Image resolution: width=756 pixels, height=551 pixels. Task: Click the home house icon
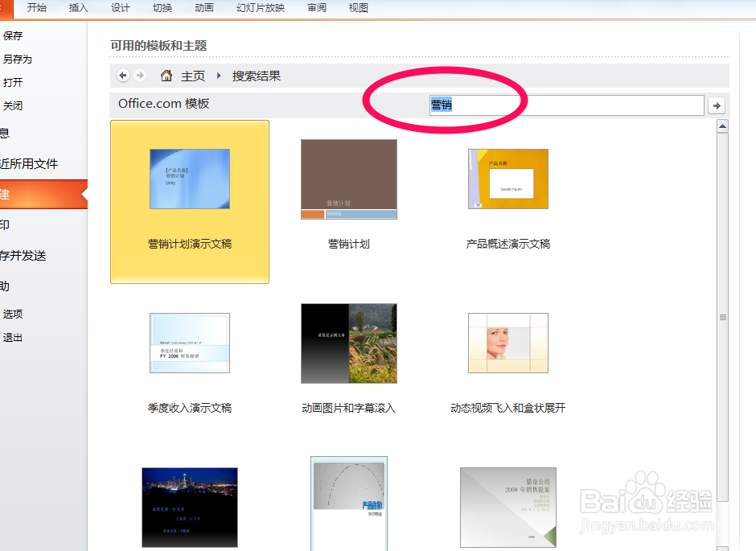[166, 76]
